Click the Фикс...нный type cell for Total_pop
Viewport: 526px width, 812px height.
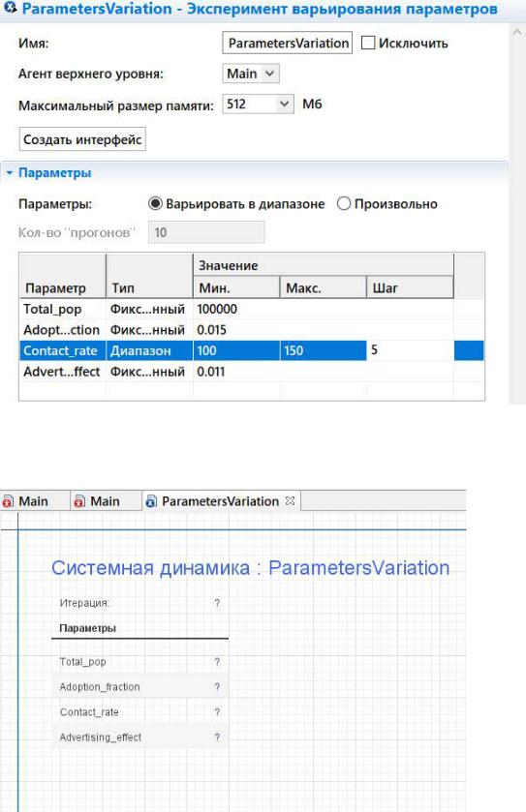point(149,309)
